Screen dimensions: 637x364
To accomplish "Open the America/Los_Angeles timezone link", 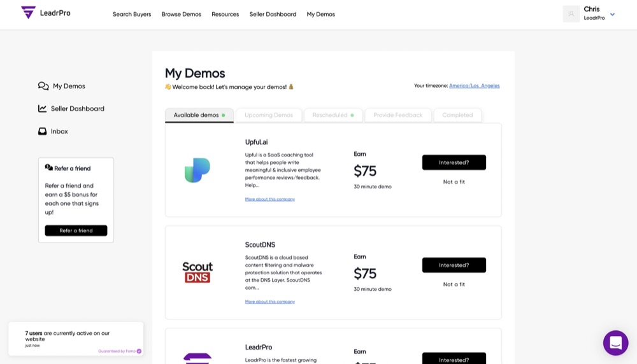I will tap(474, 86).
